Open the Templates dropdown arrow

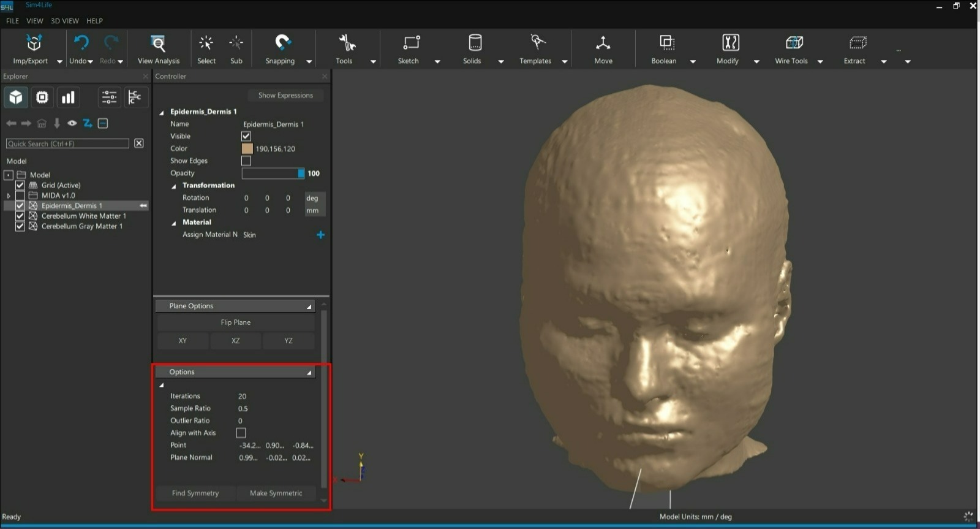coord(565,61)
